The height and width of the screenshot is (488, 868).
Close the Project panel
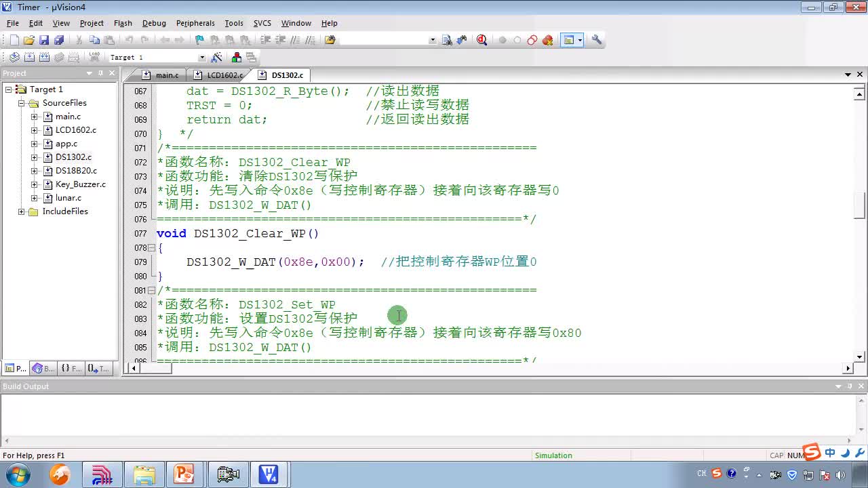111,73
